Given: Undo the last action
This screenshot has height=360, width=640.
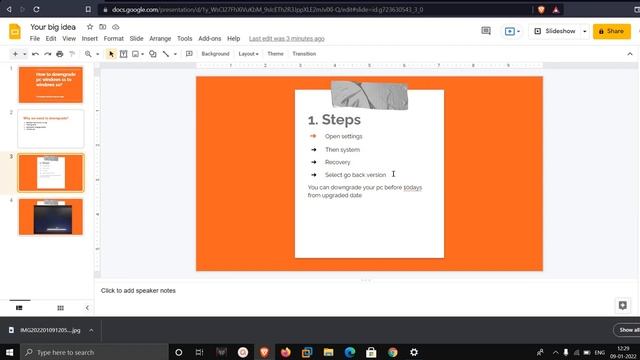Looking at the screenshot, I should click(x=36, y=54).
